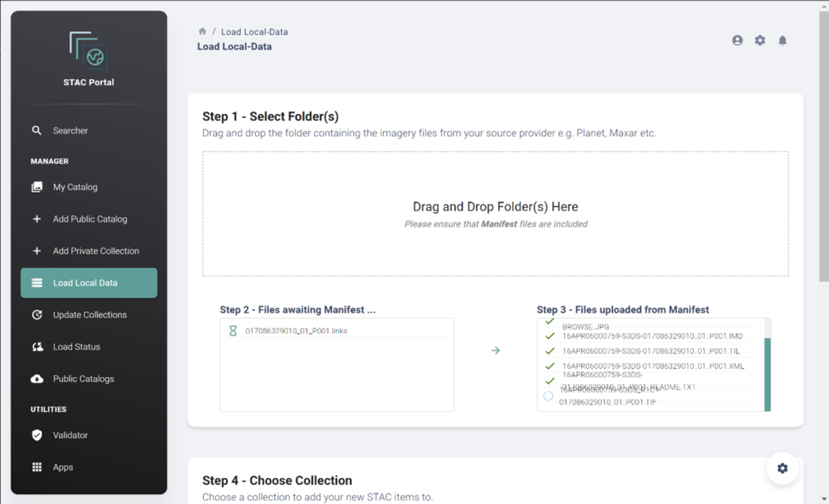Viewport: 829px width, 504px height.
Task: Click the floating settings gear button
Action: click(782, 468)
